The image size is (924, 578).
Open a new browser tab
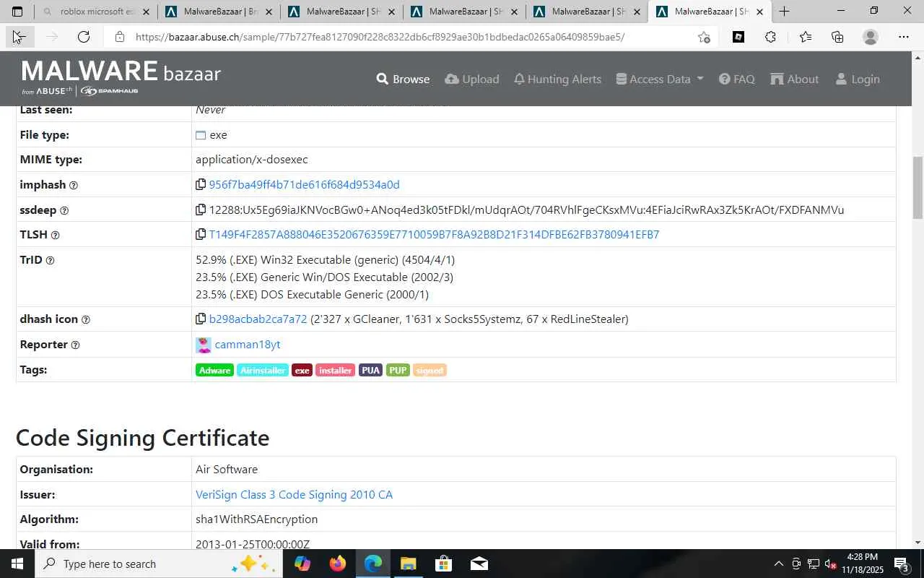click(x=784, y=12)
